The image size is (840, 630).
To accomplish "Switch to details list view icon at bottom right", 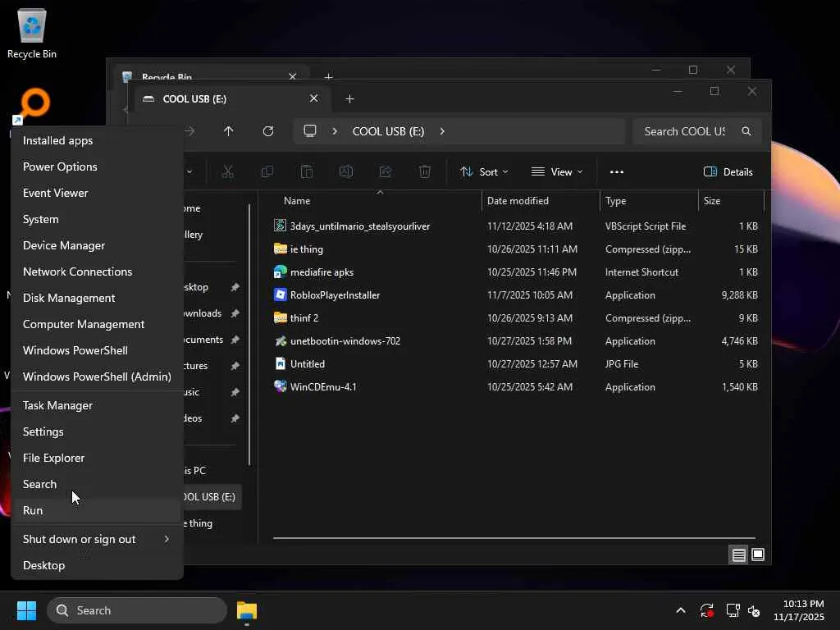I will coord(739,555).
